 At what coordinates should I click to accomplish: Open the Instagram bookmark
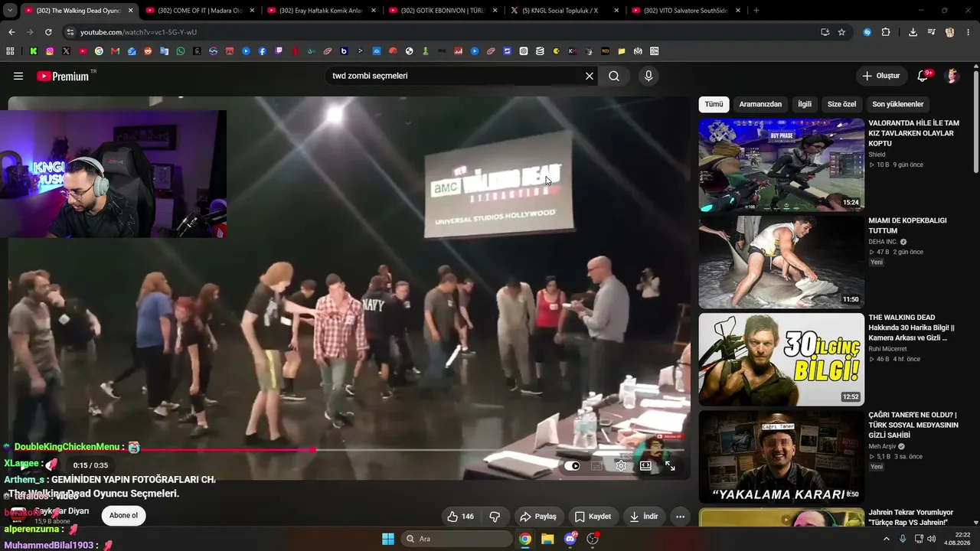click(50, 51)
